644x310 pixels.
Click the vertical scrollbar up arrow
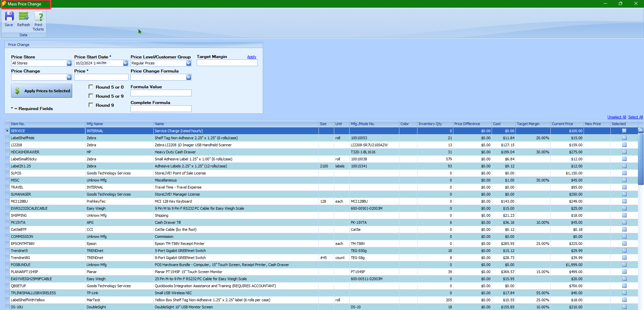click(x=641, y=130)
